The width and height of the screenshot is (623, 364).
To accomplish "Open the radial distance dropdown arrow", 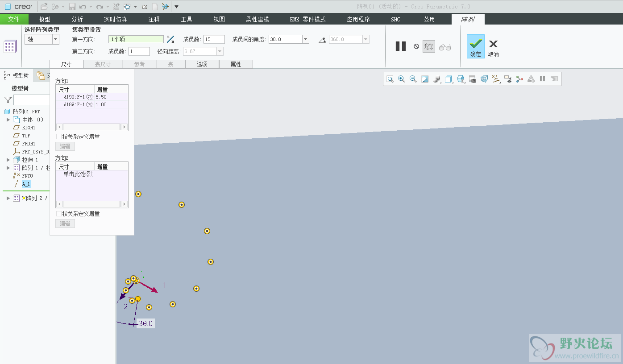I will click(x=220, y=51).
